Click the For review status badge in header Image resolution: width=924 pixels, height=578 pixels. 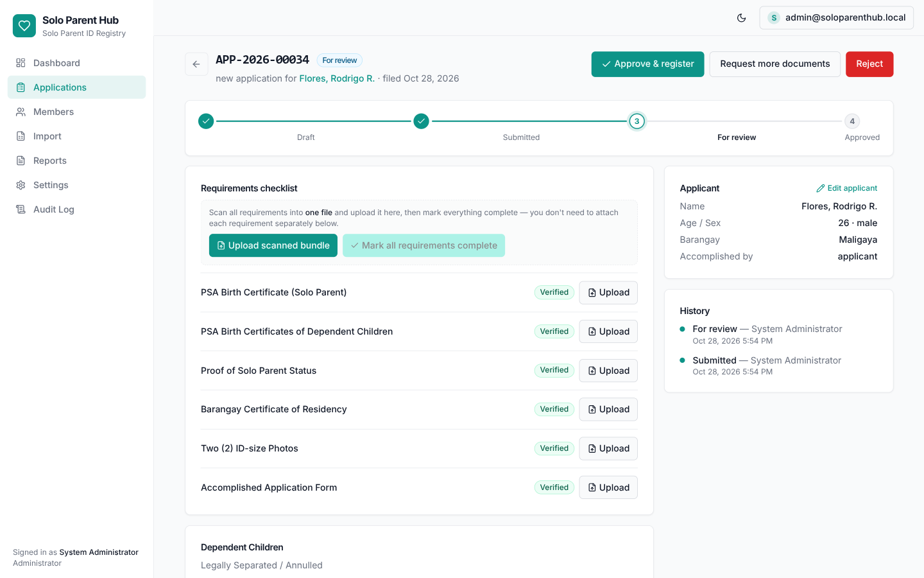pyautogui.click(x=339, y=60)
